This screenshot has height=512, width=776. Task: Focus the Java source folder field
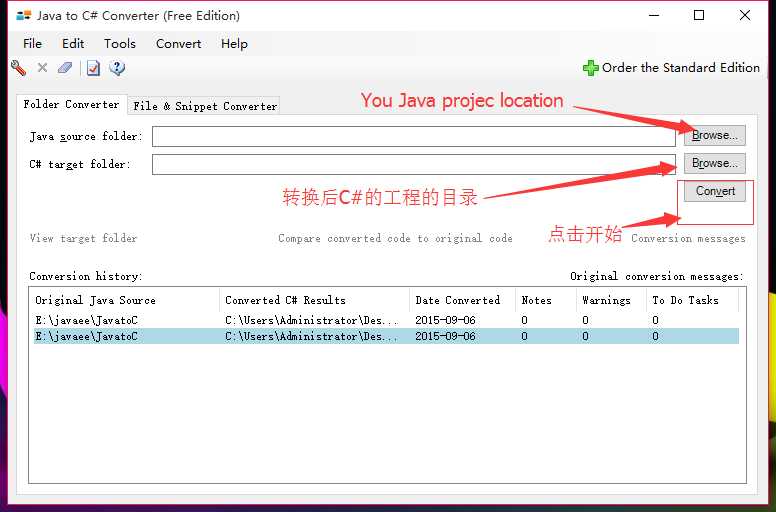tap(413, 137)
